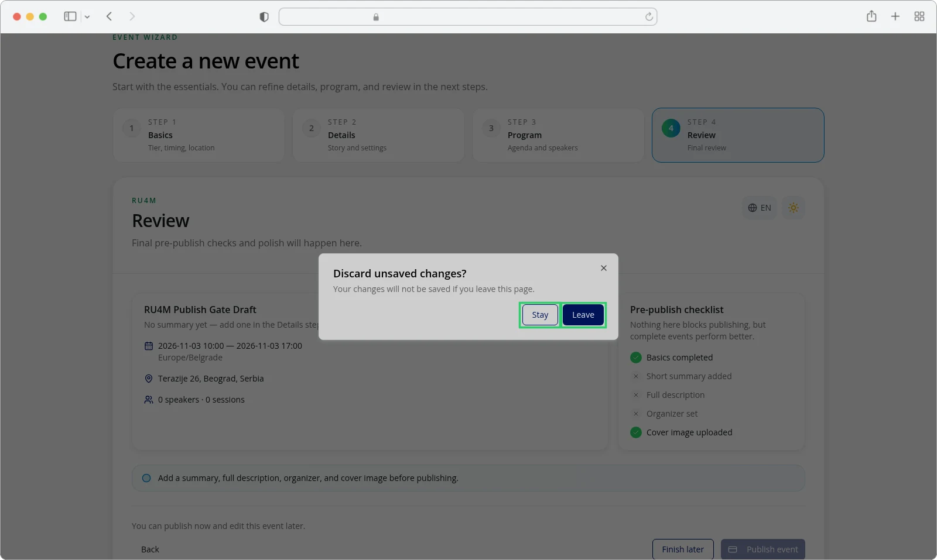Select Step 4 Review
937x560 pixels.
click(x=738, y=135)
